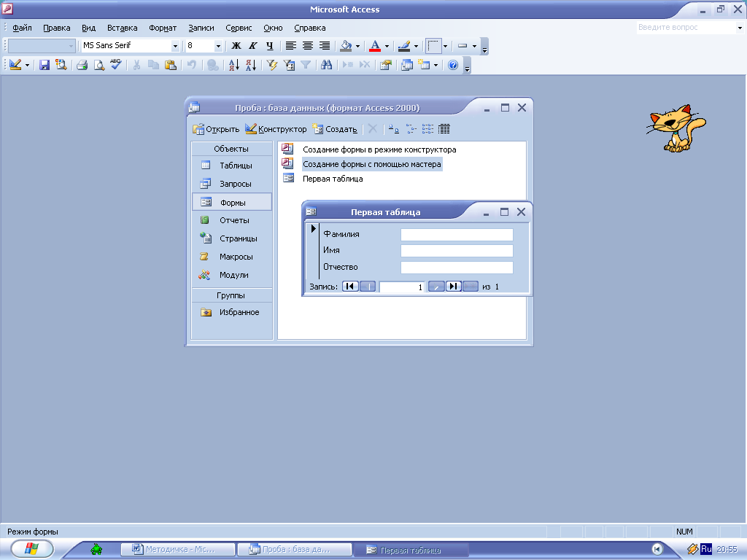Expand the font size 8 dropdown
Screen dimensions: 747x560
tap(218, 46)
